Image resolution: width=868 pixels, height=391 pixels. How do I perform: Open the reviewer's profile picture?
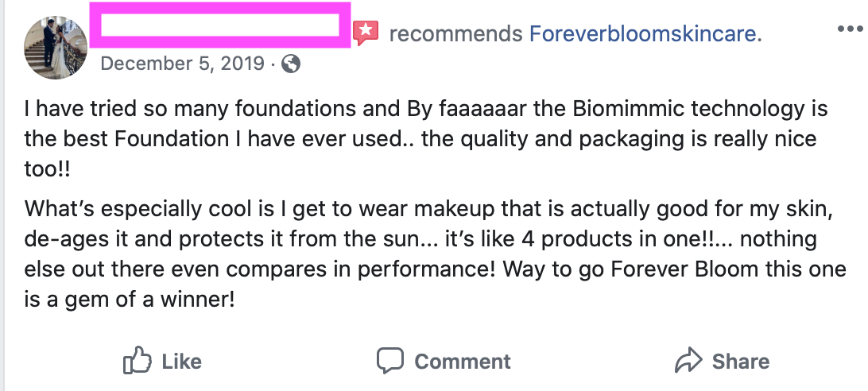[56, 49]
